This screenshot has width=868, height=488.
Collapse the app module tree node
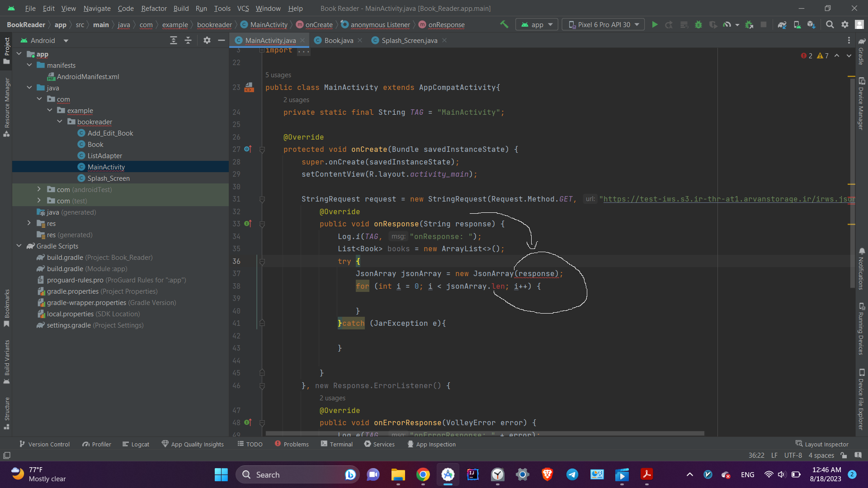click(x=19, y=54)
